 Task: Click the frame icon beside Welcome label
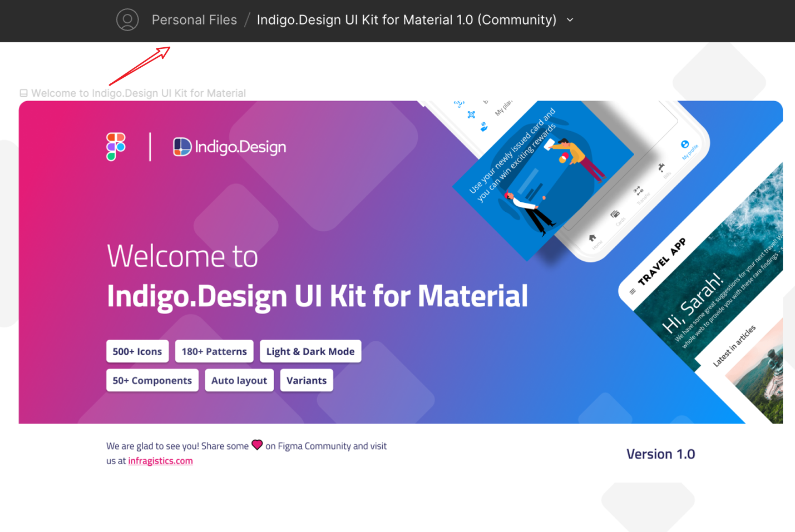[23, 93]
